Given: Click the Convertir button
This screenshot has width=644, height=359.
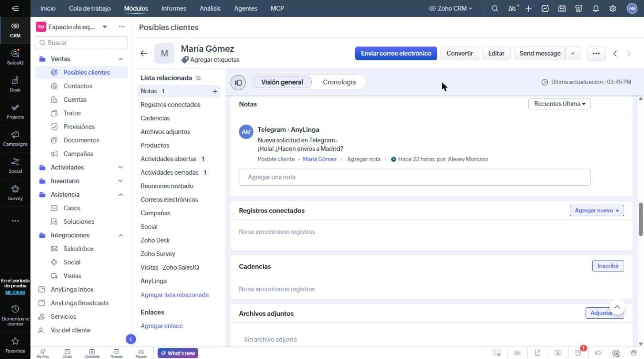Looking at the screenshot, I should [460, 53].
